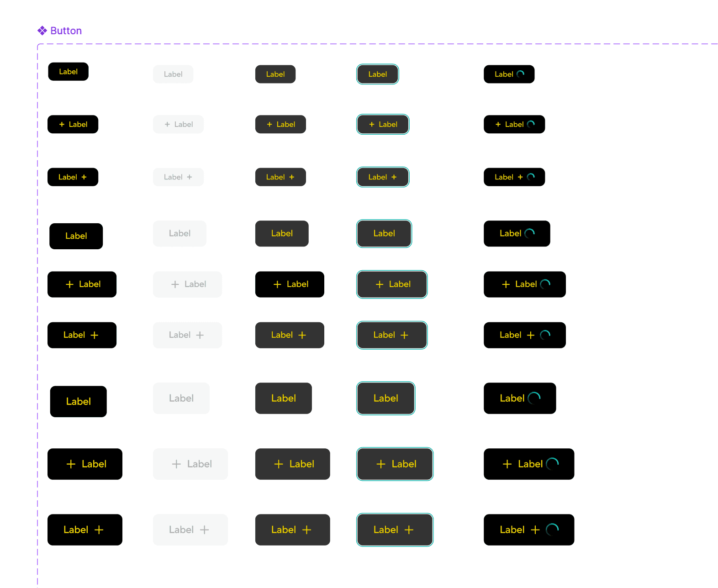Select smallest dark grey "+ Label" button without outline
718x588 pixels.
(280, 125)
